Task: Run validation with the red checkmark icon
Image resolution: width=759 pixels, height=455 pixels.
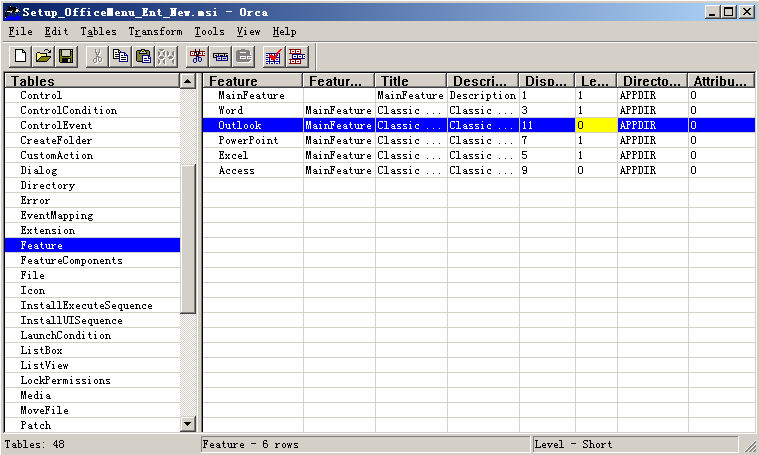Action: click(273, 57)
